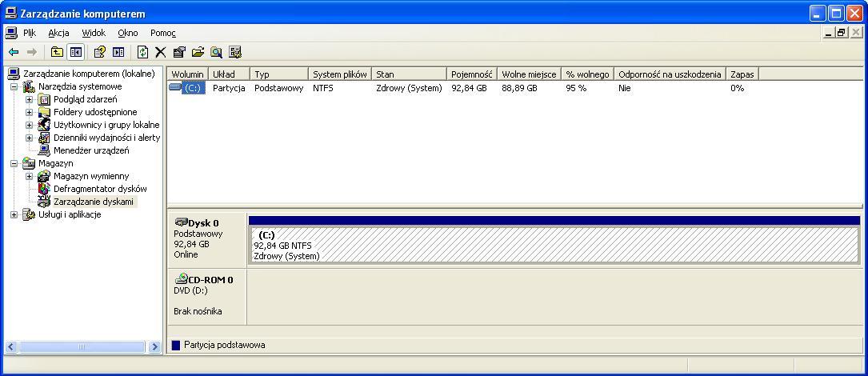Sort by the Pojemność column header
This screenshot has height=376, width=868.
pos(472,74)
